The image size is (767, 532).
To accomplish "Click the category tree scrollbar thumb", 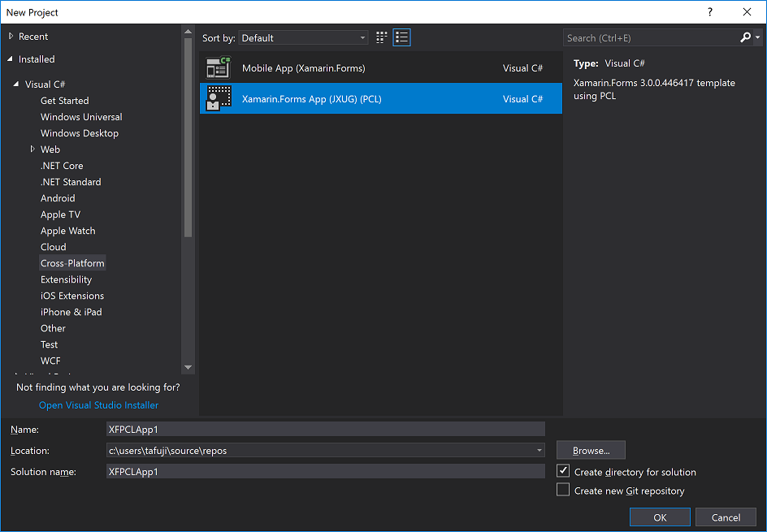I will point(188,138).
